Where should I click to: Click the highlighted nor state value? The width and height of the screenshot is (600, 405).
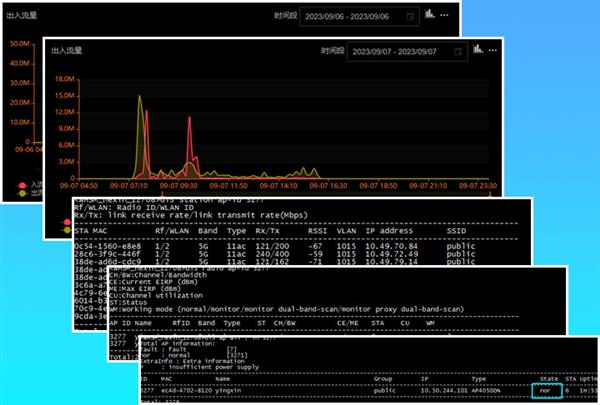[545, 391]
